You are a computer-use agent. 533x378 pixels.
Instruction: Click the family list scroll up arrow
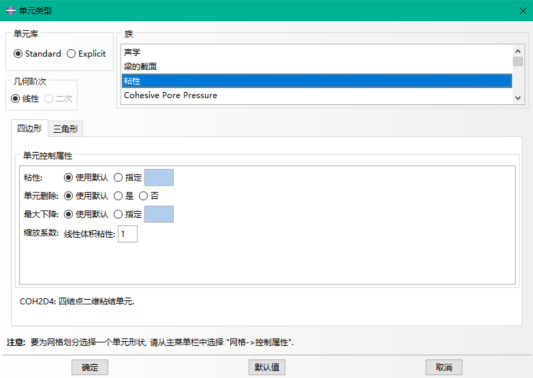(518, 51)
